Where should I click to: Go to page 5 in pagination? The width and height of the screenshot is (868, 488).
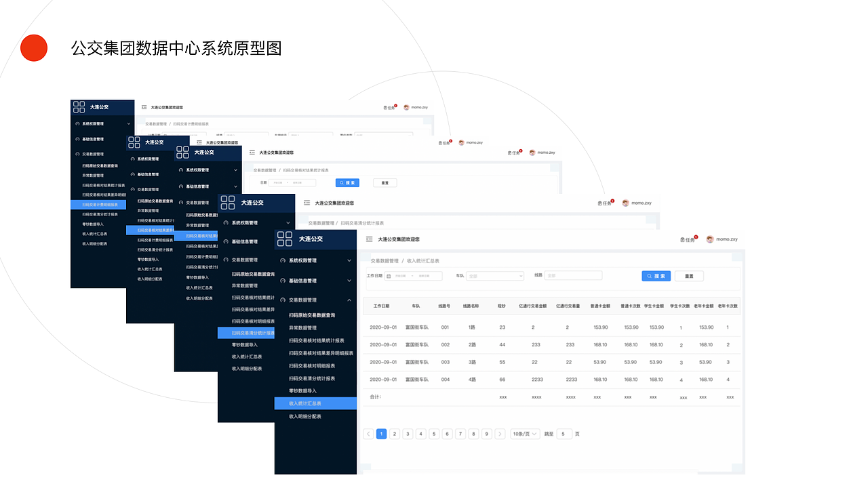[x=434, y=434]
